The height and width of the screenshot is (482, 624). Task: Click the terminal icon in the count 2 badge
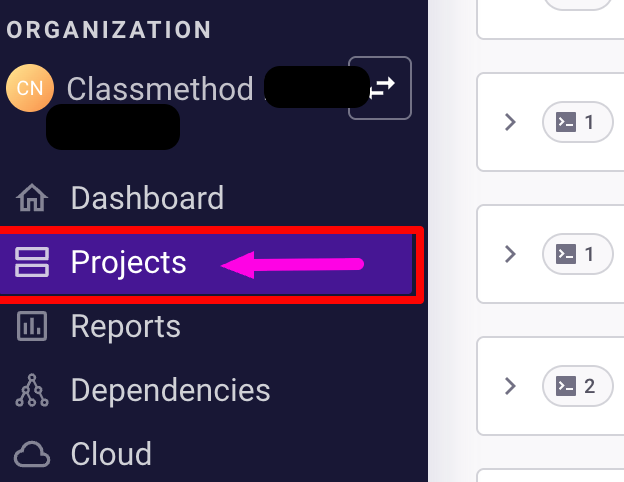pyautogui.click(x=566, y=386)
